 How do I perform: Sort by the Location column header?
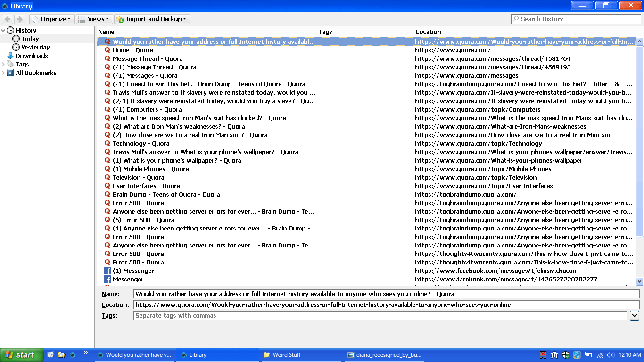click(523, 32)
